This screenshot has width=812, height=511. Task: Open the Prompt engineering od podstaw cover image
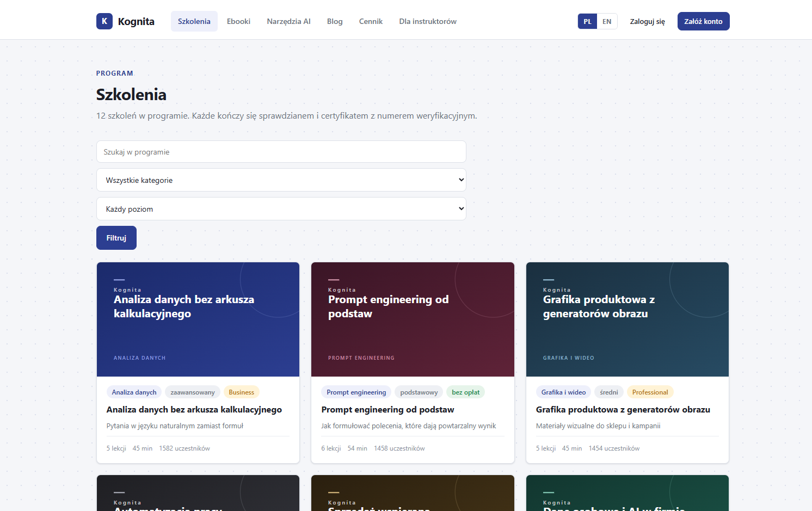click(x=413, y=319)
